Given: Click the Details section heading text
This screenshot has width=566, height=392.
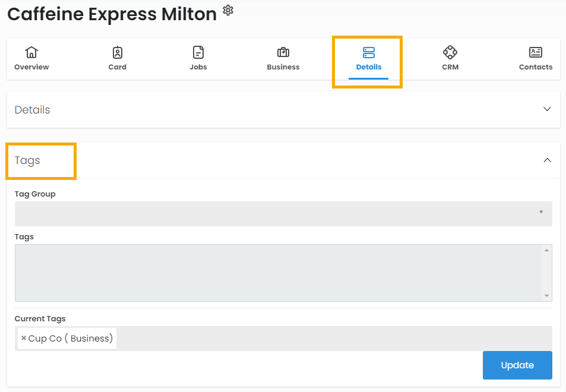Looking at the screenshot, I should (33, 110).
